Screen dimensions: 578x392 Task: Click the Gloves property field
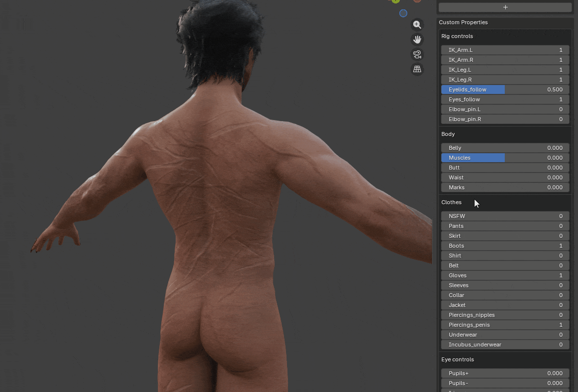[505, 276]
